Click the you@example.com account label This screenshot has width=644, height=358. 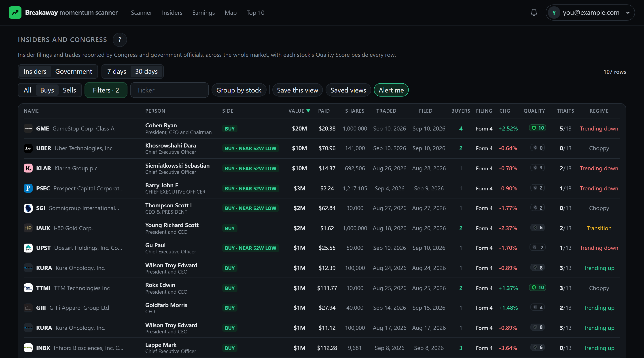pyautogui.click(x=591, y=13)
